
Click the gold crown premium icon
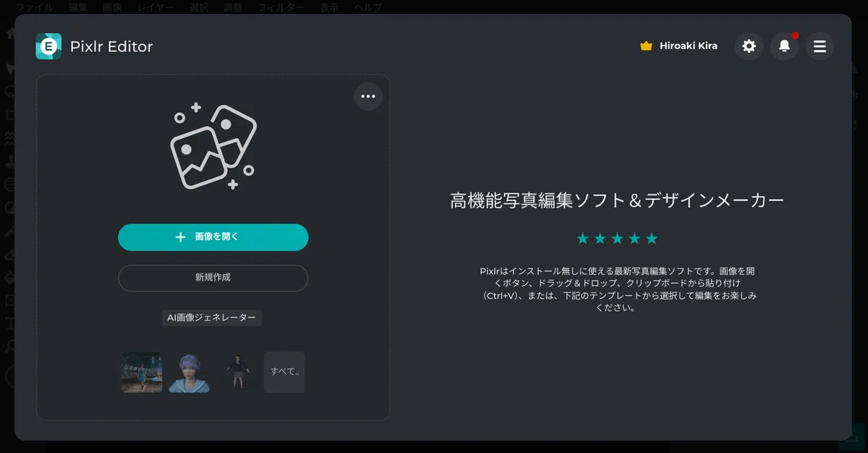[647, 46]
